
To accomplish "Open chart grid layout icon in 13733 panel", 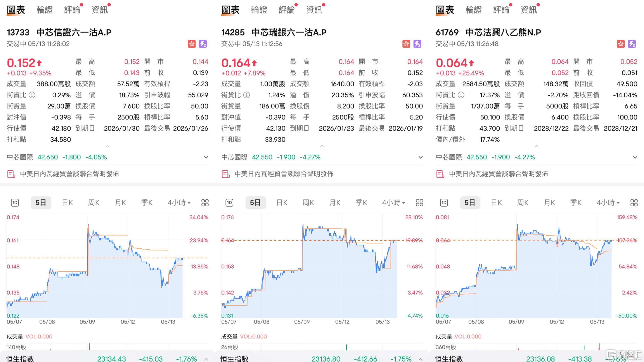I will (205, 203).
